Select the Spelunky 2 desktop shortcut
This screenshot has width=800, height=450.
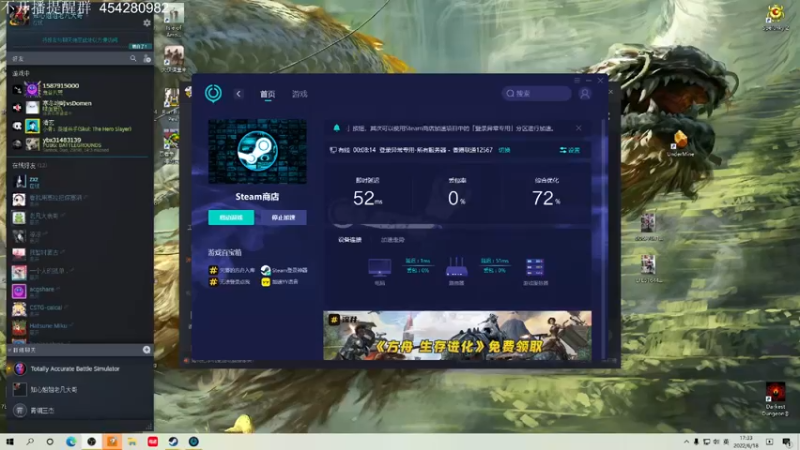coord(776,18)
